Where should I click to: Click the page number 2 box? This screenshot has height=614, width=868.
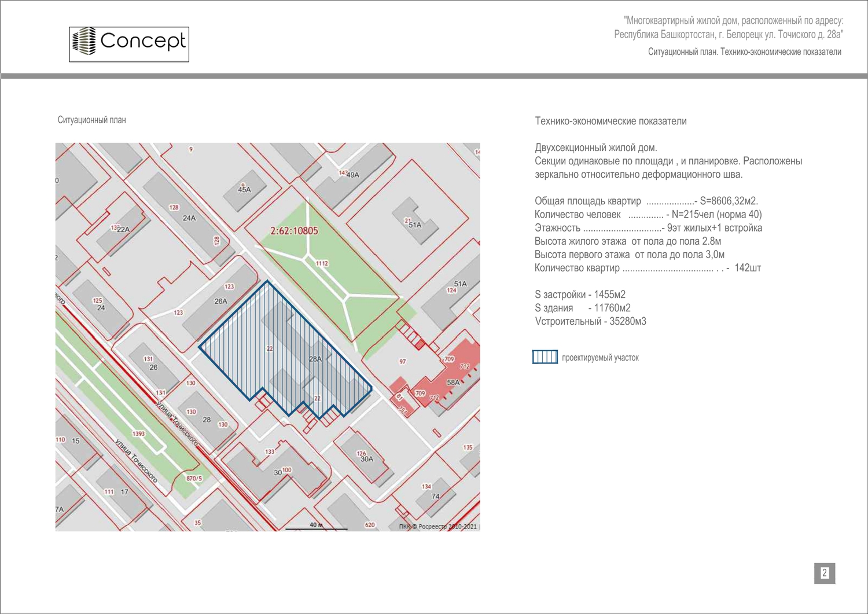pyautogui.click(x=825, y=573)
